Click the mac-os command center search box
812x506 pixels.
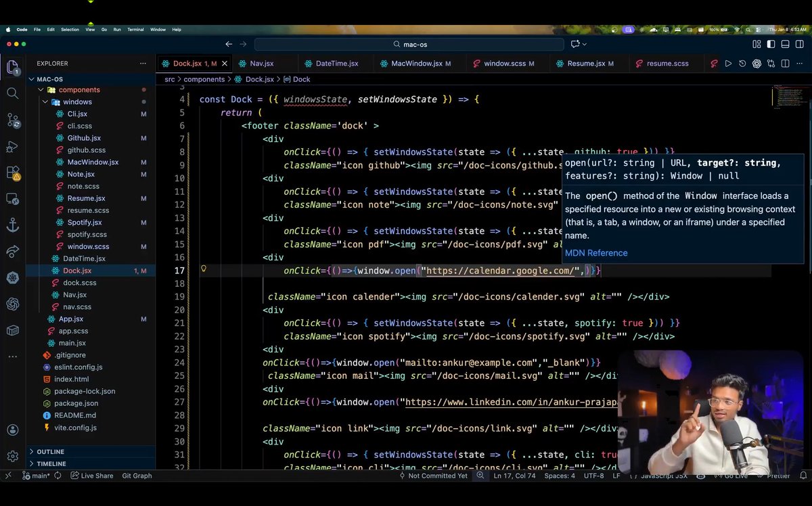[409, 44]
